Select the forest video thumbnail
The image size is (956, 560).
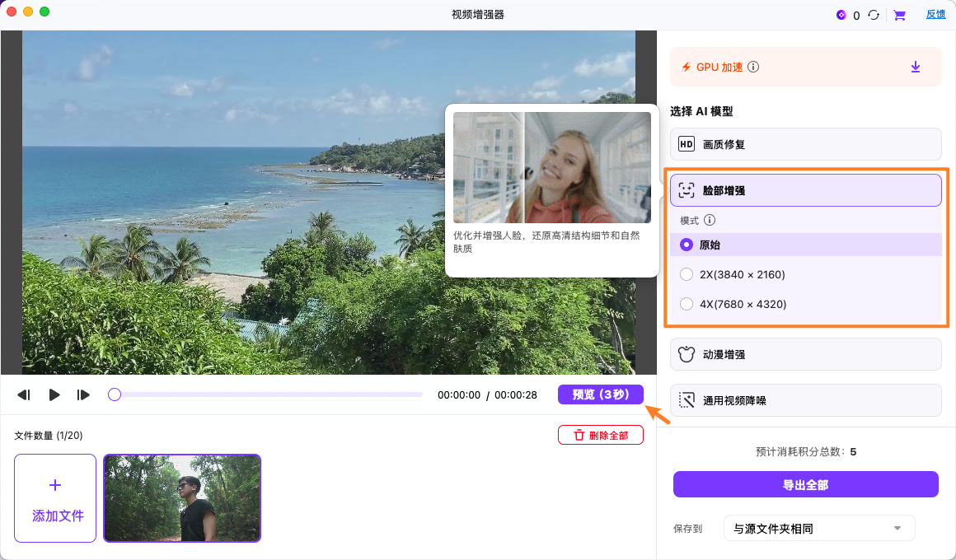click(182, 498)
